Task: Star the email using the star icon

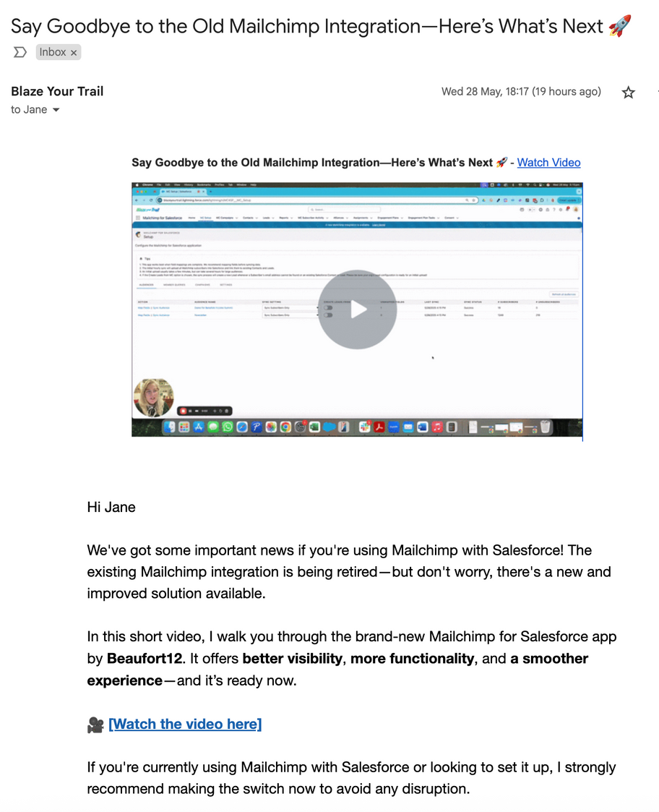Action: pyautogui.click(x=628, y=93)
